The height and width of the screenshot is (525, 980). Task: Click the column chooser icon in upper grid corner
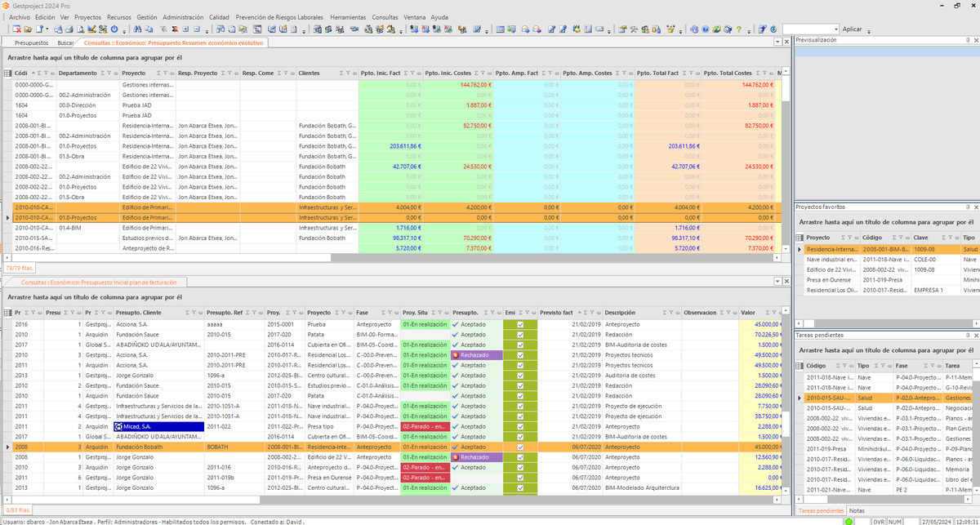click(7, 73)
